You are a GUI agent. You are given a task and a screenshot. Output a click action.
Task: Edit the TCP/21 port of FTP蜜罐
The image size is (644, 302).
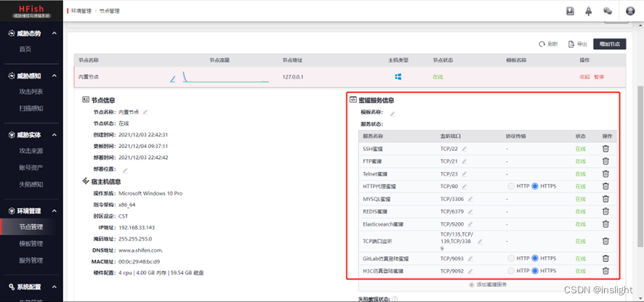[464, 161]
